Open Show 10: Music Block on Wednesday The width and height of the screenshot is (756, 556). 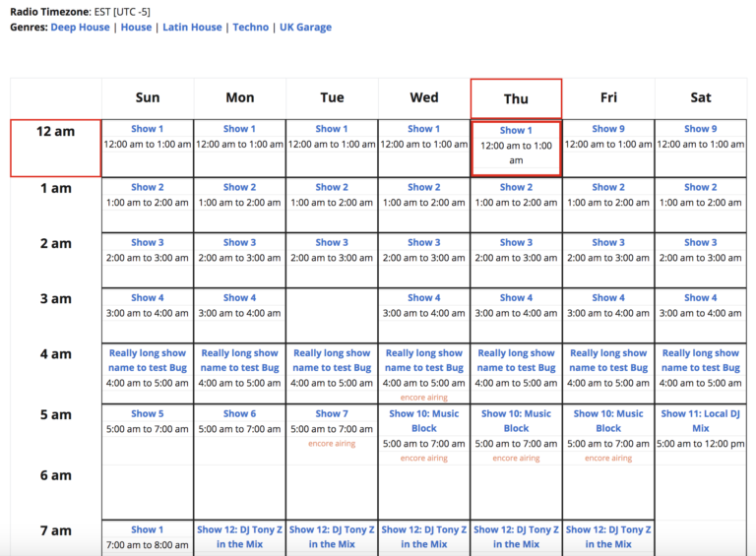[424, 420]
